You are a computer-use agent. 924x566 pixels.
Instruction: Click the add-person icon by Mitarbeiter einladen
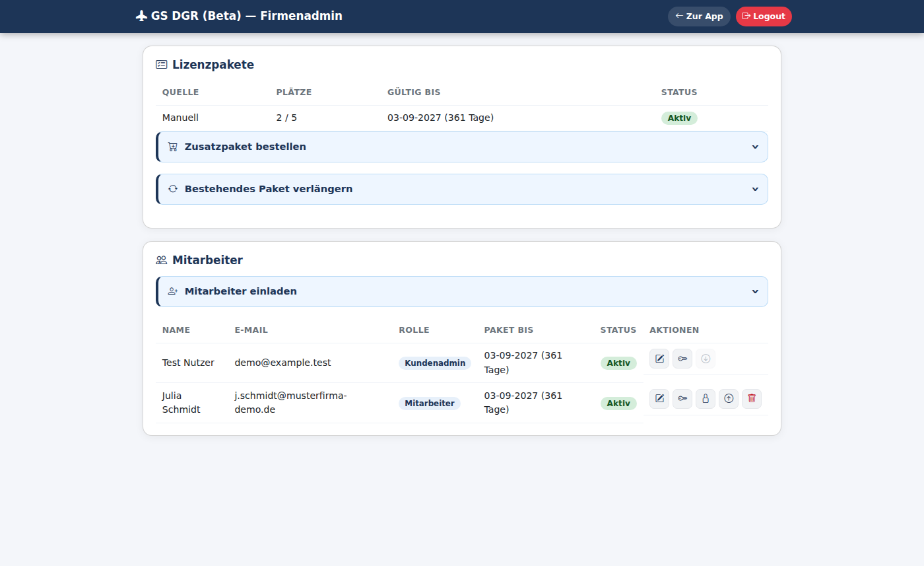(173, 291)
